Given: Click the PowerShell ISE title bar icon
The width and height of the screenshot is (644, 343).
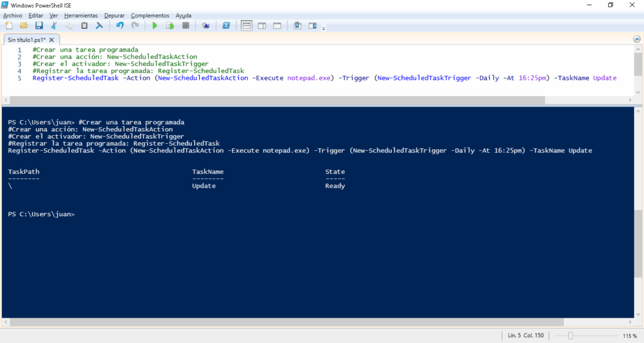Looking at the screenshot, I should click(4, 5).
